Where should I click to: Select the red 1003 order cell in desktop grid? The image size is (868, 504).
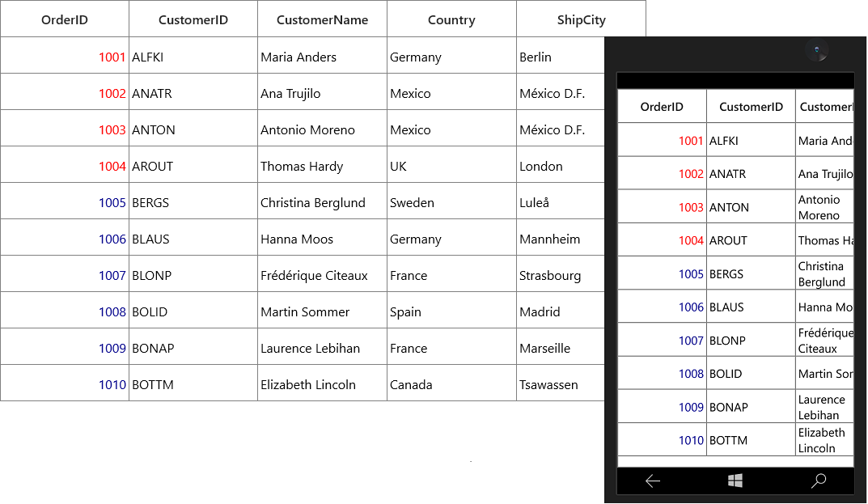65,129
